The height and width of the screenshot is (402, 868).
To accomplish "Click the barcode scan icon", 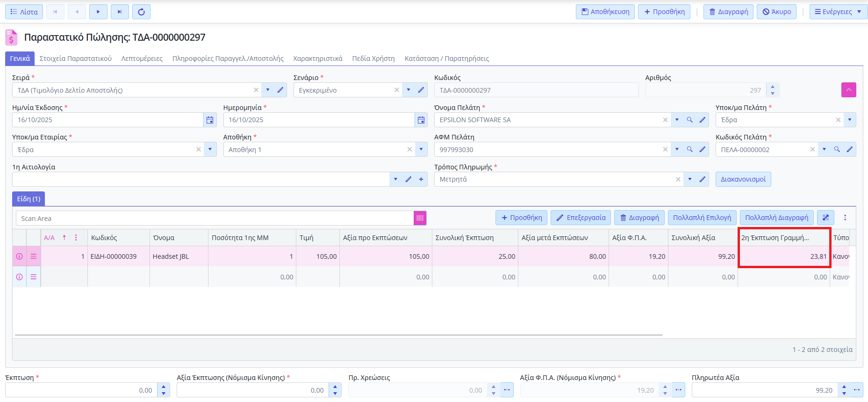I will click(x=420, y=218).
